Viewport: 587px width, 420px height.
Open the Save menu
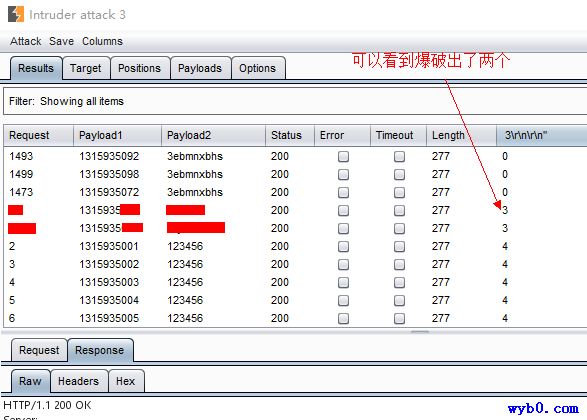tap(61, 41)
